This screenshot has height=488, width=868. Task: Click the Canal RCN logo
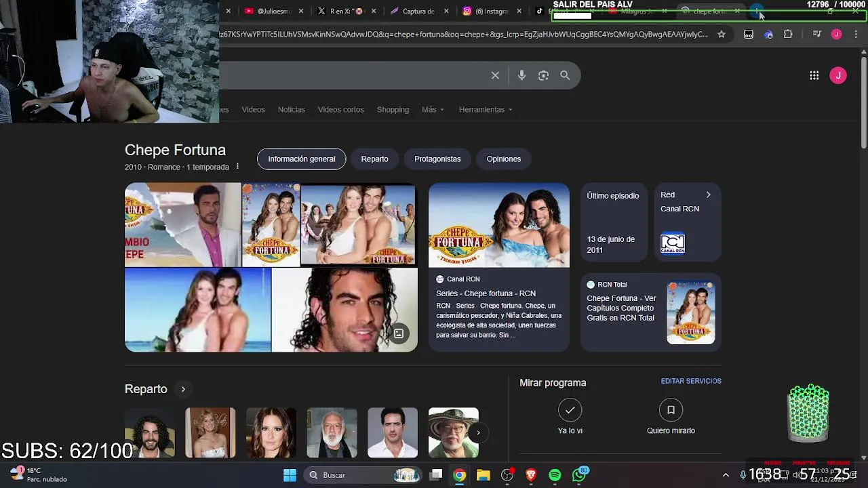point(673,243)
